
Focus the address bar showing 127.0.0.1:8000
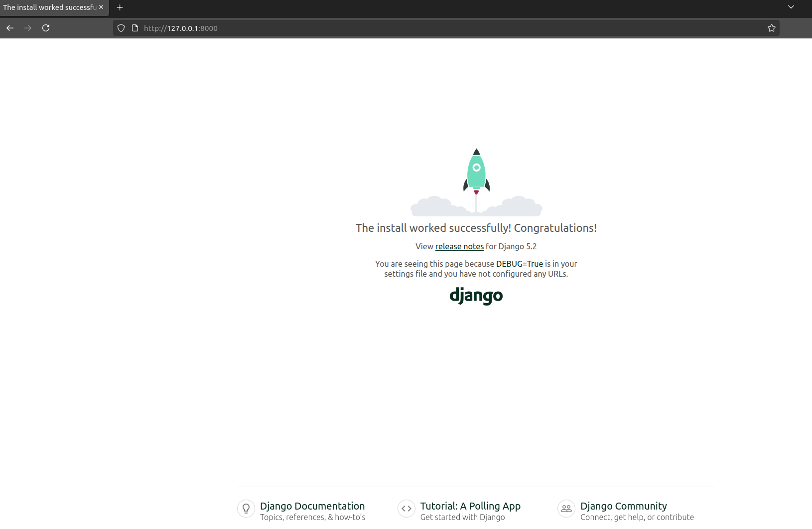tap(446, 28)
